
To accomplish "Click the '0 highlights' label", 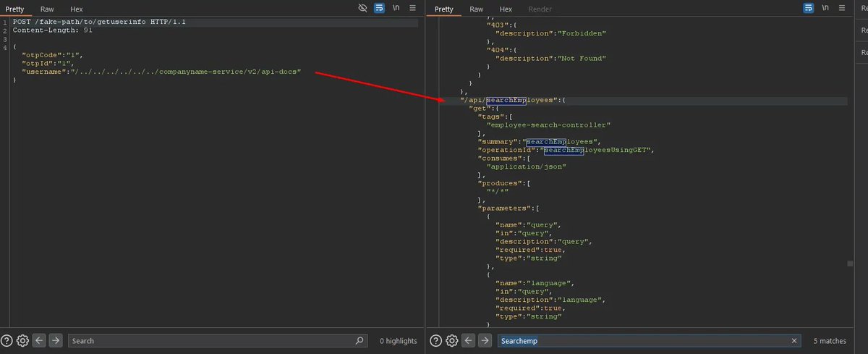I will (398, 340).
